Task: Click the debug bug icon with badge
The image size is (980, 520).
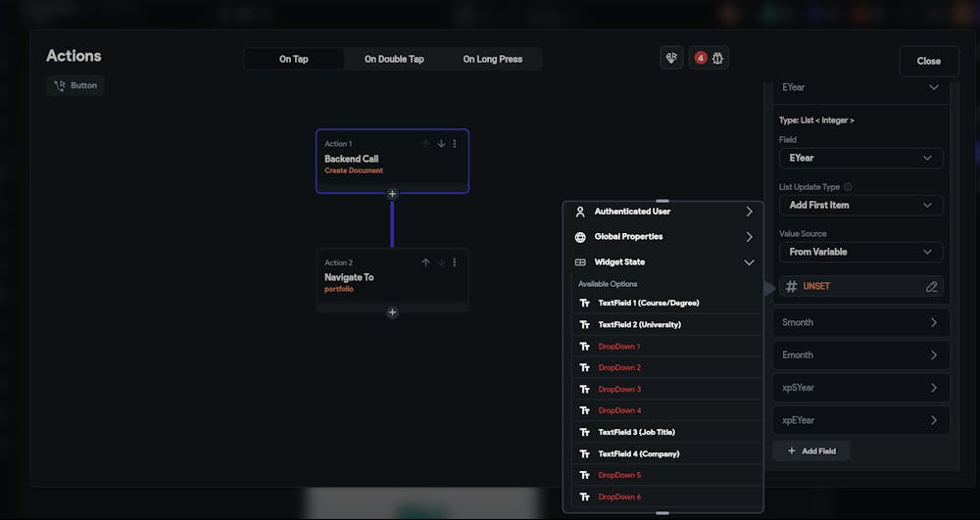Action: coord(709,58)
